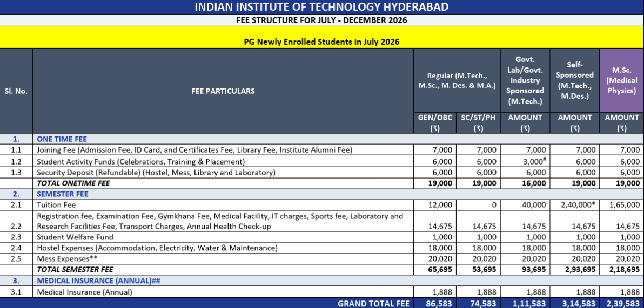Click the grand total '86,583' cell
644x308 pixels.
coord(439,304)
